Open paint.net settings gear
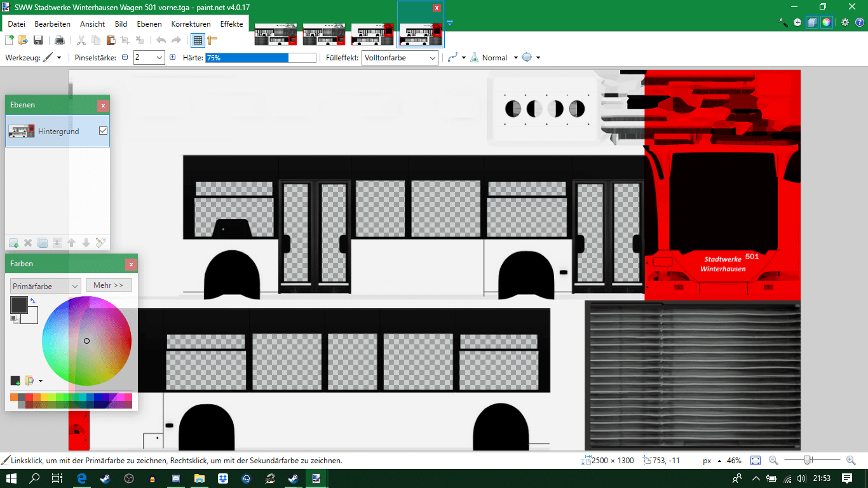The height and width of the screenshot is (488, 868). coord(844,22)
